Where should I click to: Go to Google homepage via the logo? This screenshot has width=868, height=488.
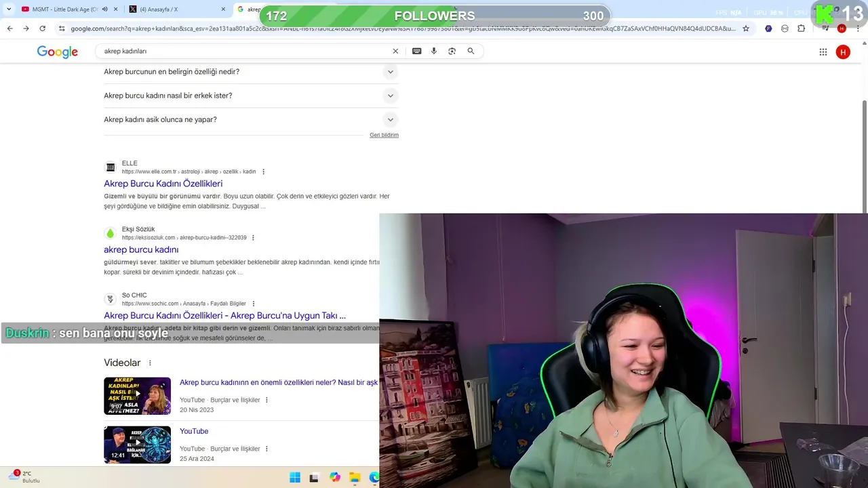57,52
